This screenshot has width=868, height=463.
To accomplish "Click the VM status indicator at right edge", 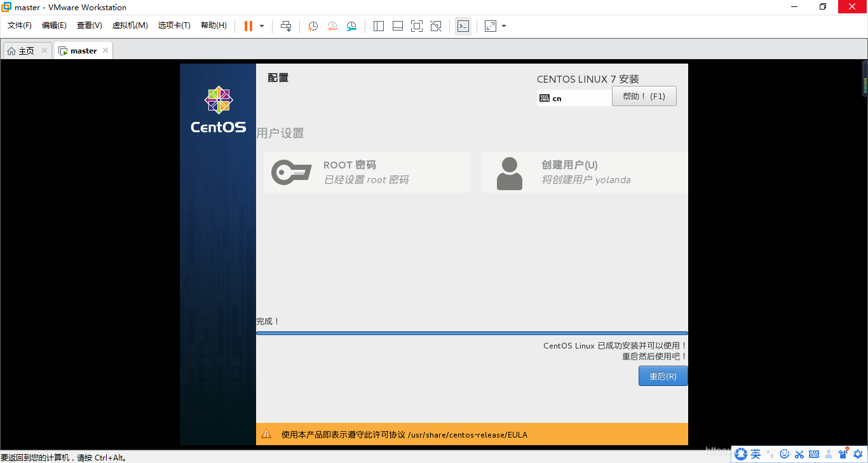I will [865, 78].
